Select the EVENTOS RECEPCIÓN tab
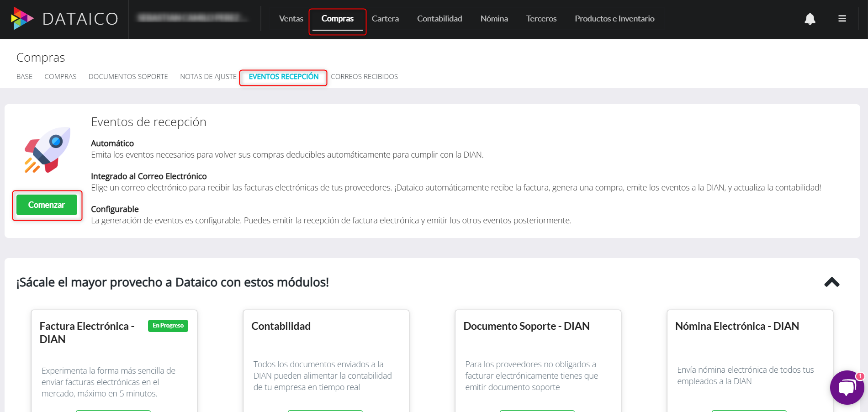 pos(283,77)
